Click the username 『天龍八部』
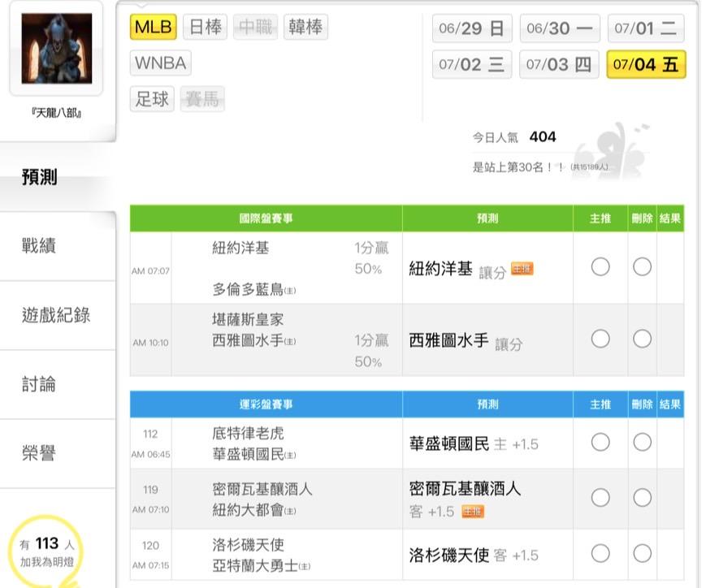This screenshot has height=588, width=706. click(x=57, y=113)
